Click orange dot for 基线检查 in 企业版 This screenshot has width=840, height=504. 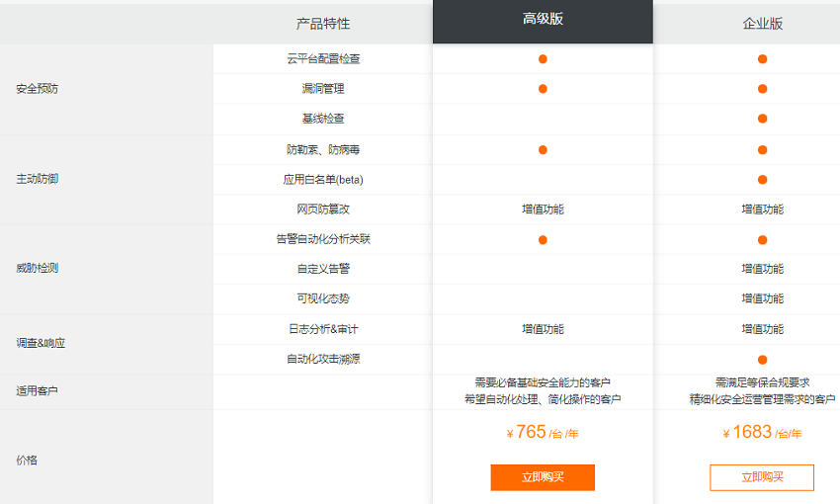[762, 119]
